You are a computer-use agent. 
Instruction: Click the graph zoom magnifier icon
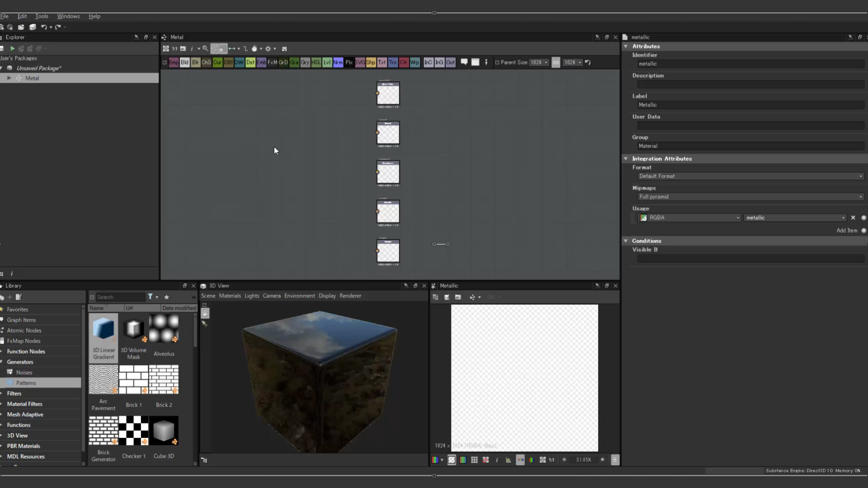click(205, 49)
